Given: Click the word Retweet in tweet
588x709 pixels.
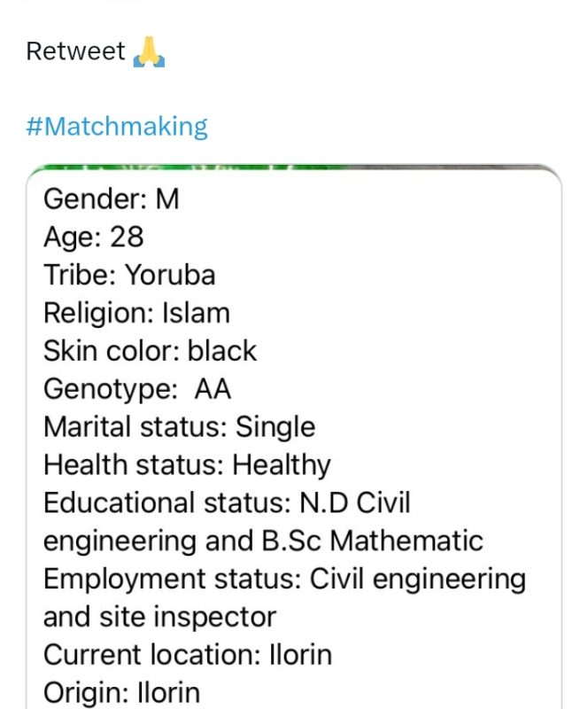Looking at the screenshot, I should [x=75, y=51].
